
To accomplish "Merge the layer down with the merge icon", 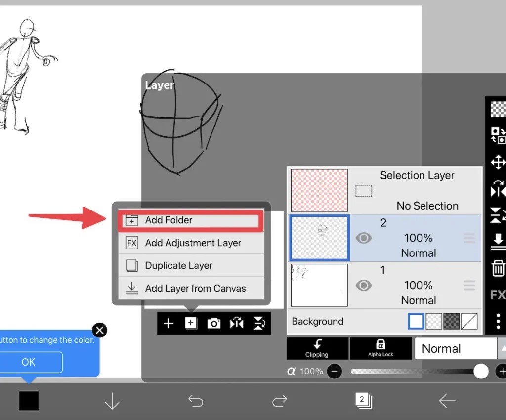I will 498,242.
